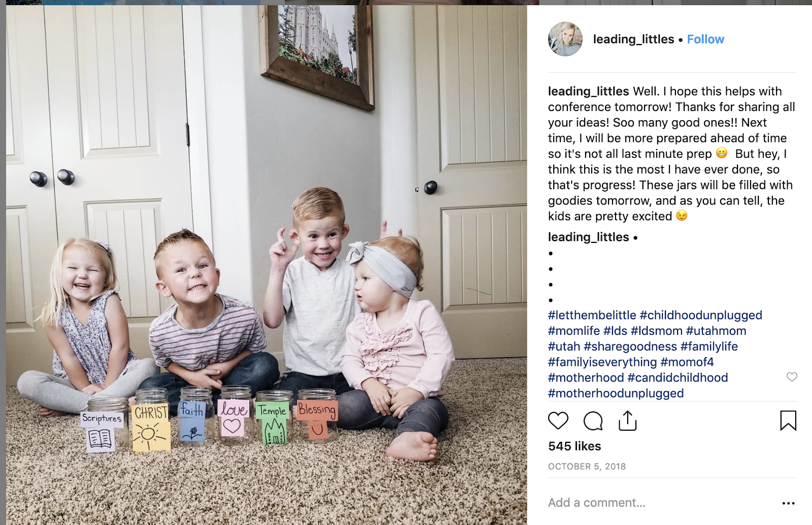This screenshot has width=812, height=525.
Task: Open the leading_littles username in the header
Action: click(633, 39)
